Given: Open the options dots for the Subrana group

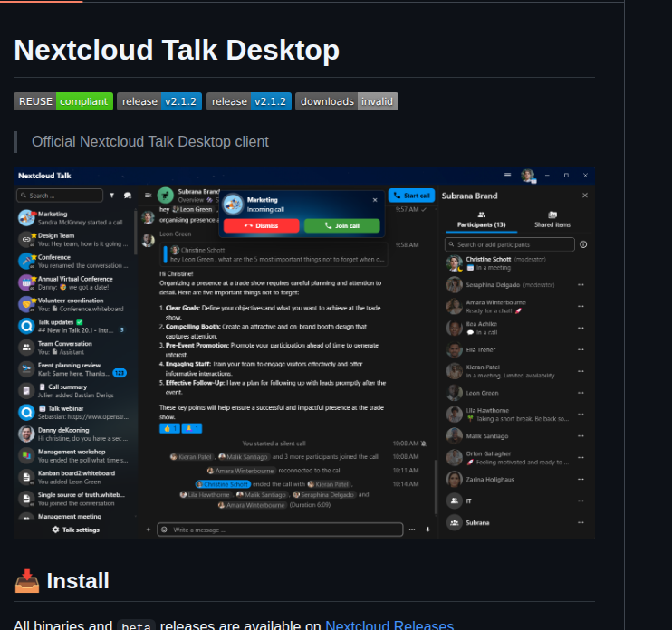Looking at the screenshot, I should [581, 522].
